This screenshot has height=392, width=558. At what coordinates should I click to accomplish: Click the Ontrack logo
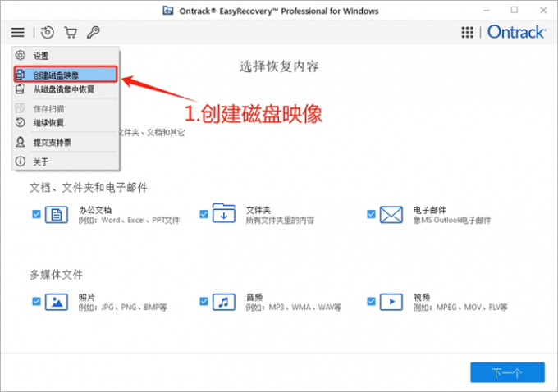(x=516, y=32)
